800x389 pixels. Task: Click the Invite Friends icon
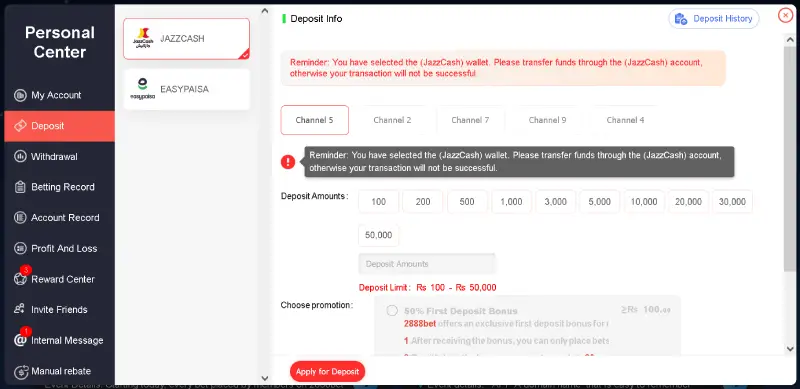tap(20, 309)
